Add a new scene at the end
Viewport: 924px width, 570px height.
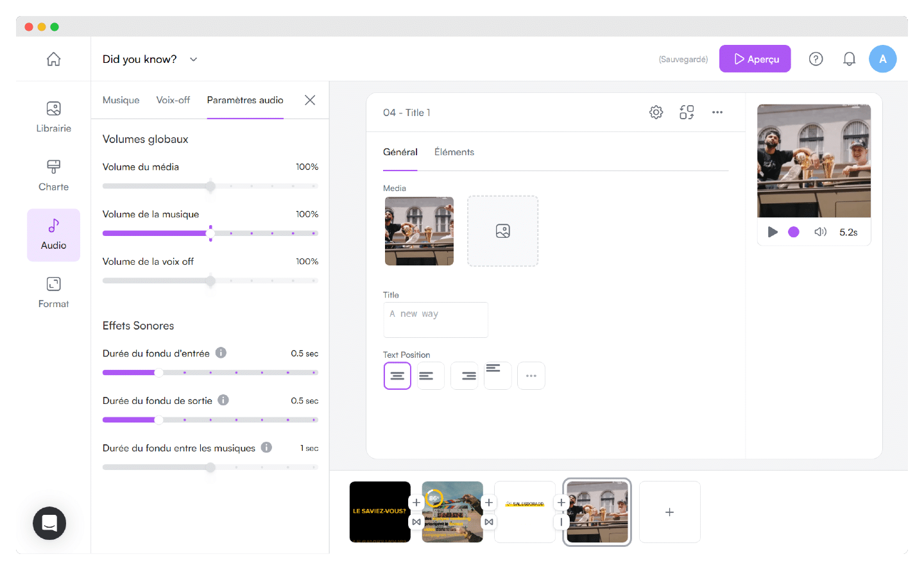pyautogui.click(x=669, y=512)
